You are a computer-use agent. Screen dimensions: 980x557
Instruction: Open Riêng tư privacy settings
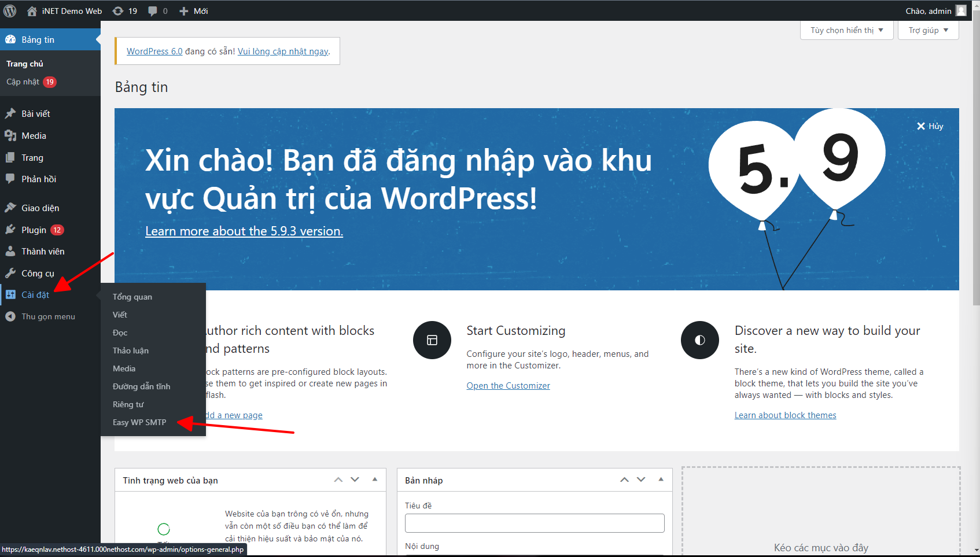(x=128, y=404)
